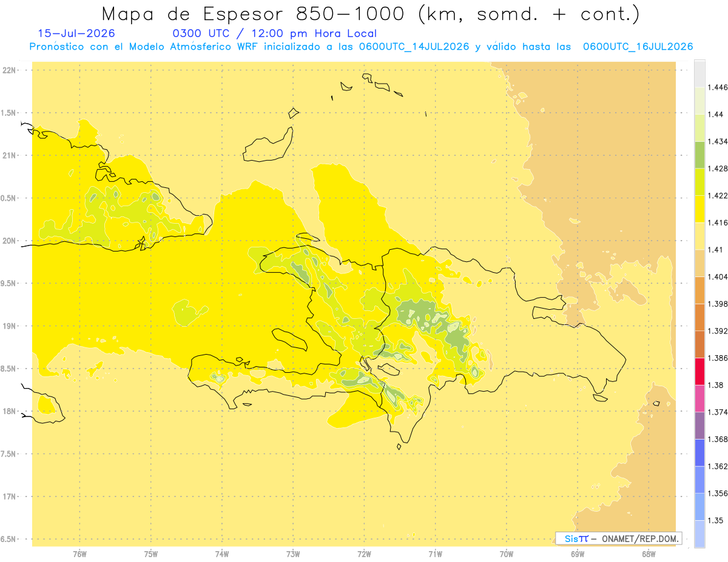
Task: Select the date text '15-Jul-2026'
Action: coord(76,33)
